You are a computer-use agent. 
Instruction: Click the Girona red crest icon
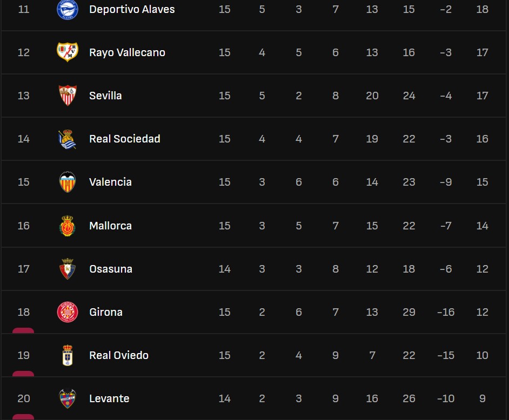(68, 312)
